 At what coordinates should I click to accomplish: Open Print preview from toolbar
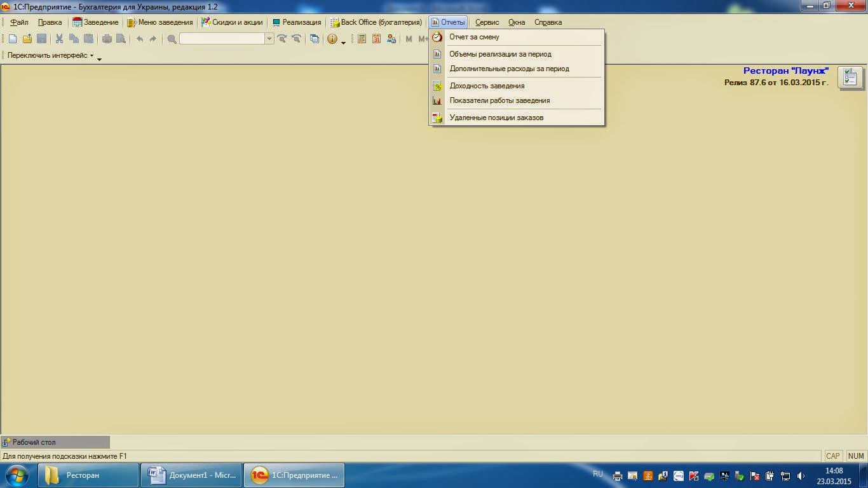pos(121,39)
